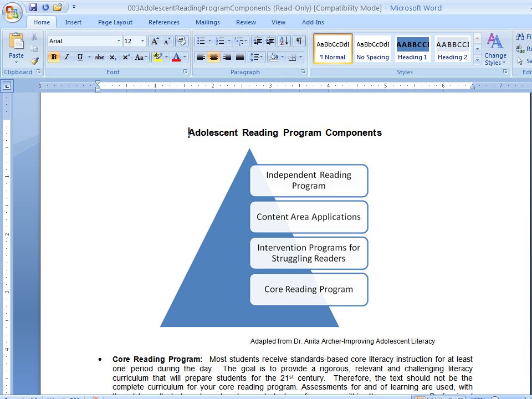
Task: Select the Content Area Applications box
Action: pos(309,217)
